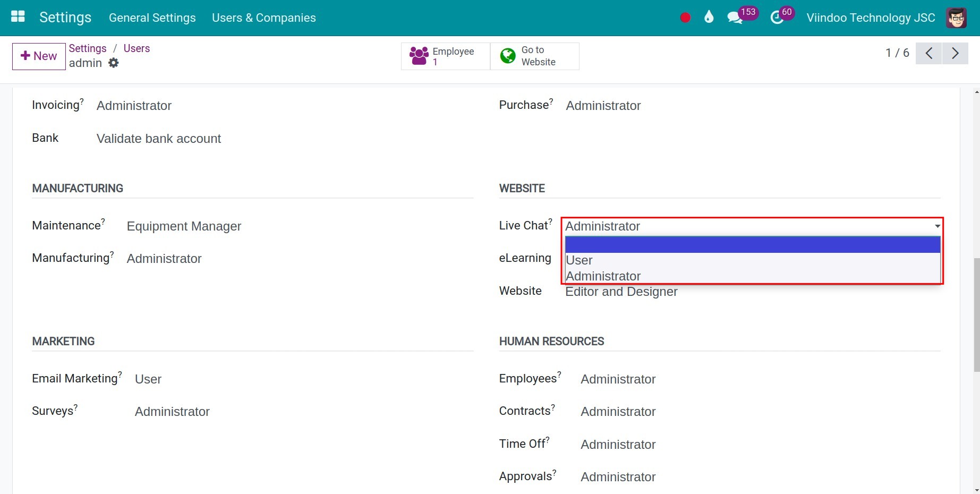Click the vertical page scrollbar thumb
The height and width of the screenshot is (494, 980).
976,314
